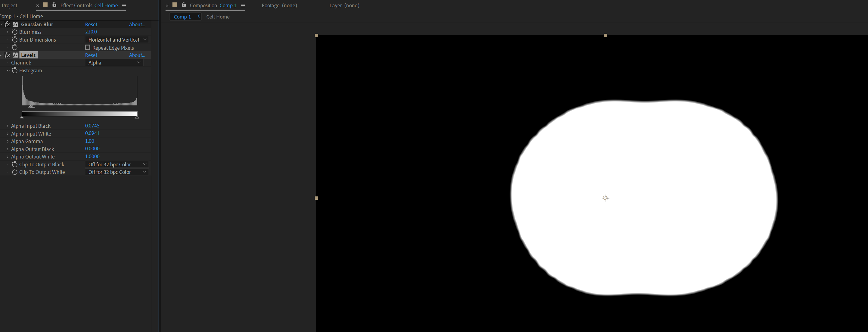Open the Blur Dimensions dropdown
Screen dimensions: 868x332
(x=117, y=39)
